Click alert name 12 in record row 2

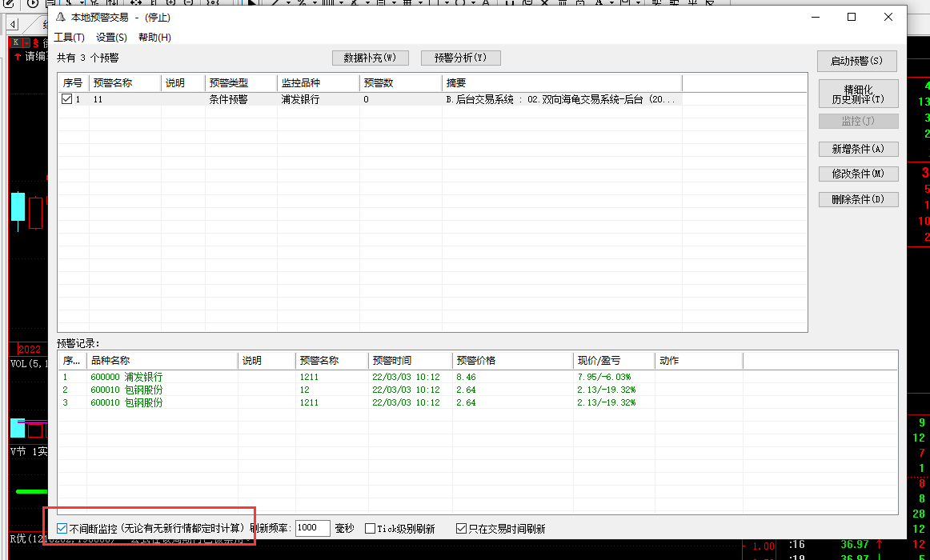point(304,390)
